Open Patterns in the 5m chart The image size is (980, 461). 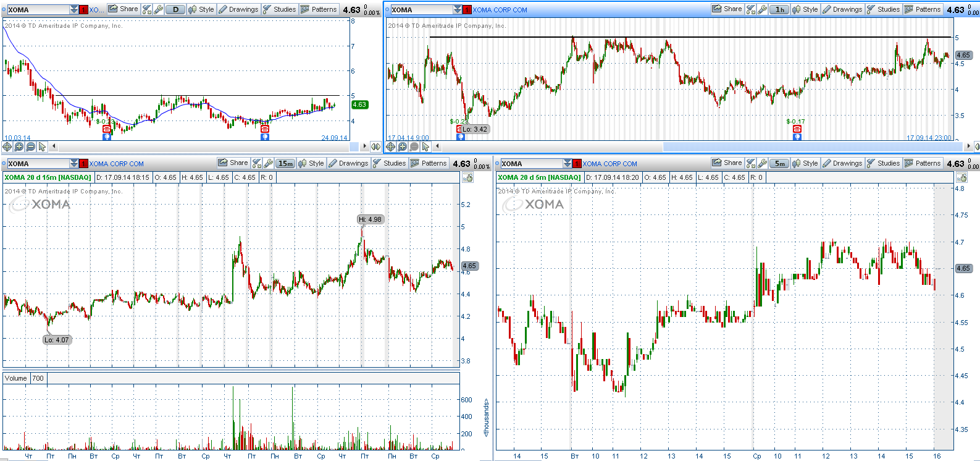[x=923, y=163]
